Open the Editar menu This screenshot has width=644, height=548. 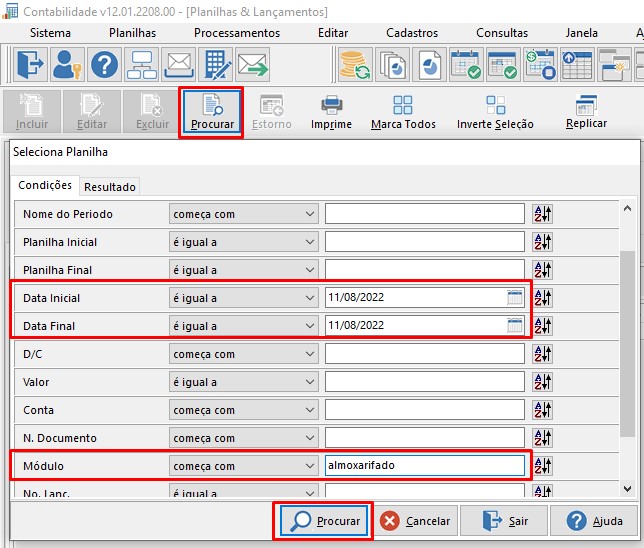click(x=333, y=33)
